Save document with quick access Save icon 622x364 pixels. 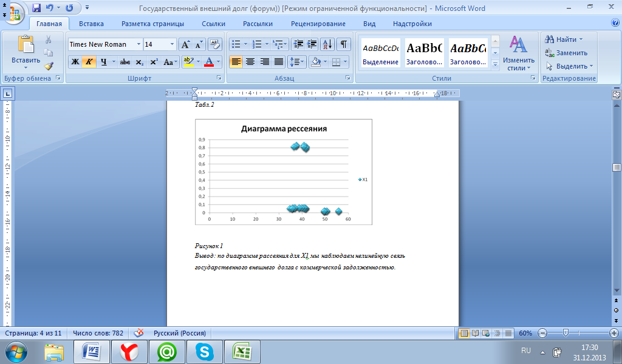pos(36,8)
